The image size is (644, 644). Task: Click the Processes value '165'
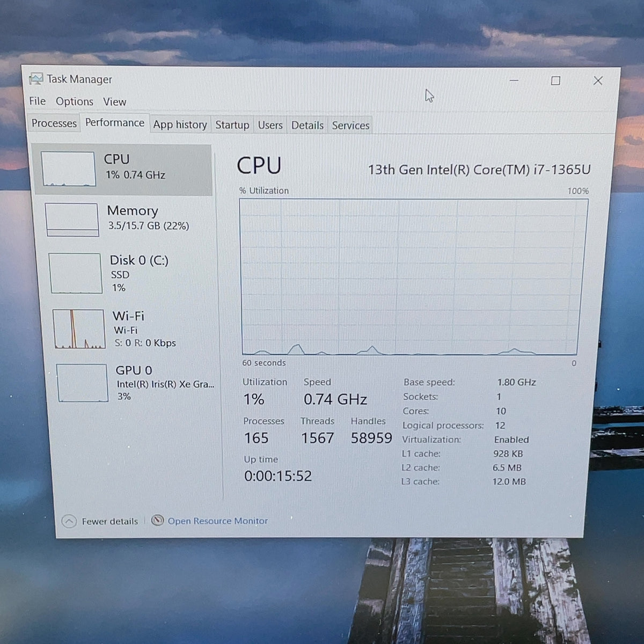pos(256,438)
